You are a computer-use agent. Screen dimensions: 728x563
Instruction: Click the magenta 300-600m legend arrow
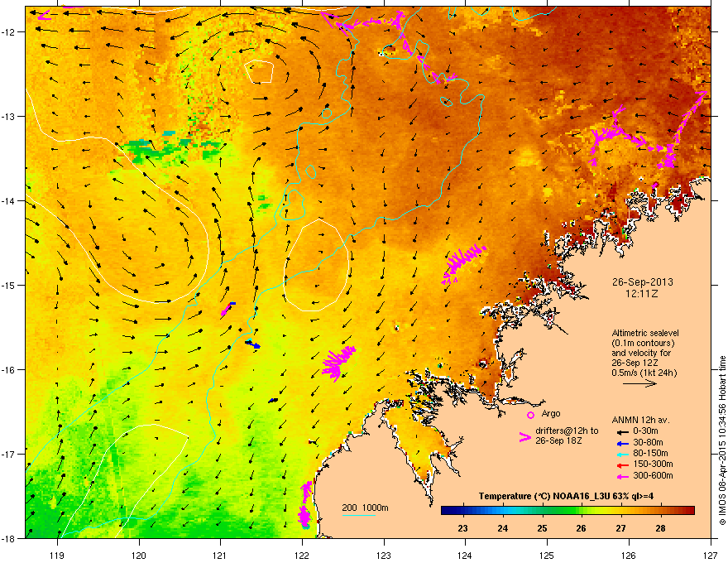coord(622,477)
